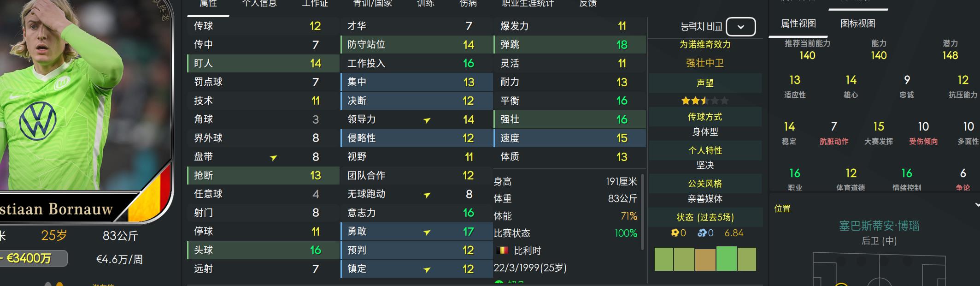Click the scrollbar beside the 身高 info list

pyautogui.click(x=642, y=212)
